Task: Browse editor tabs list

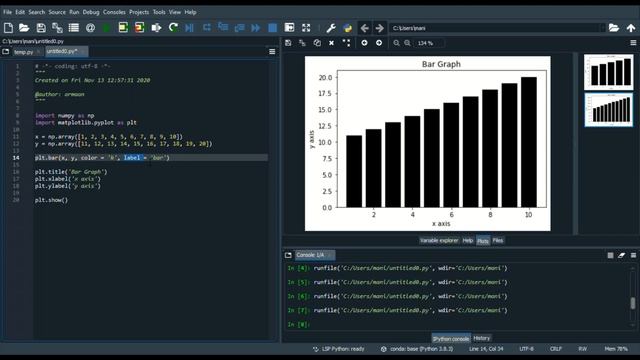Action: (6, 52)
